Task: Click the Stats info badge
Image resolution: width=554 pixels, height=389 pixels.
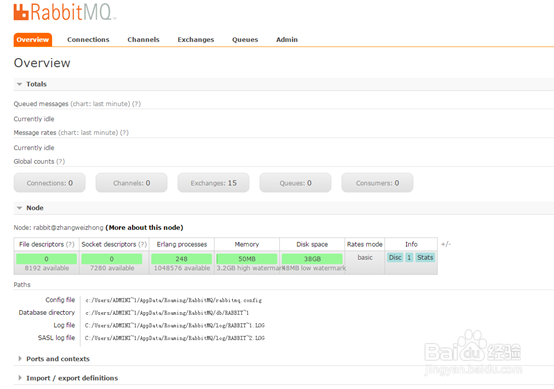Action: [x=425, y=258]
